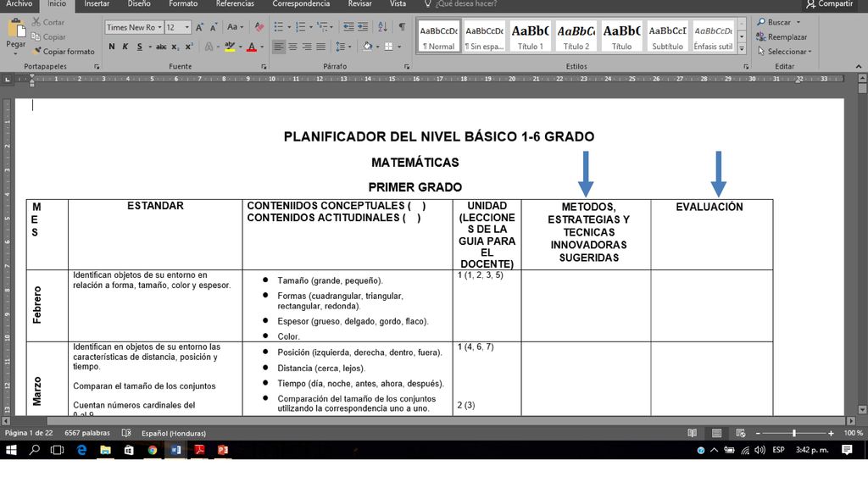
Task: Open the Seleccionar dropdown
Action: click(x=785, y=52)
